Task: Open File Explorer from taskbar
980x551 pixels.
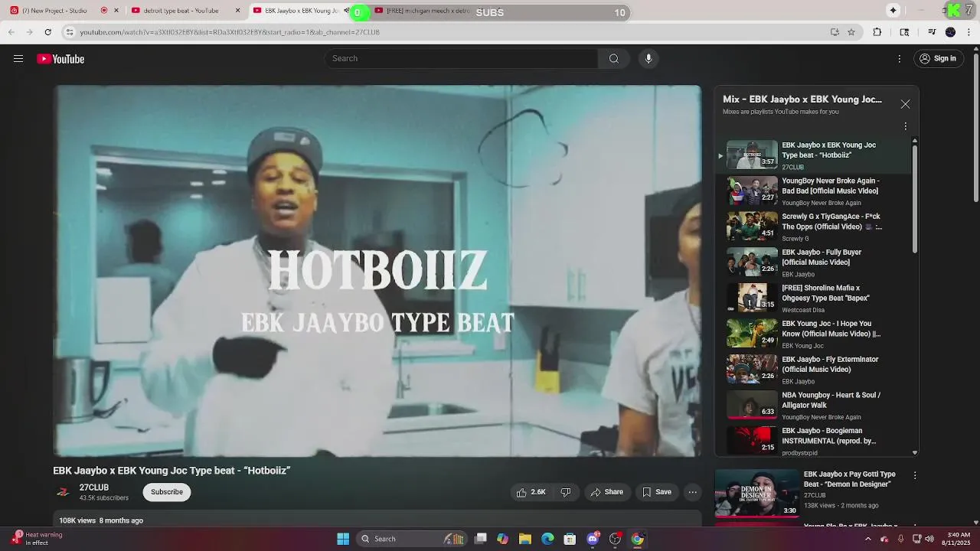Action: pos(525,539)
